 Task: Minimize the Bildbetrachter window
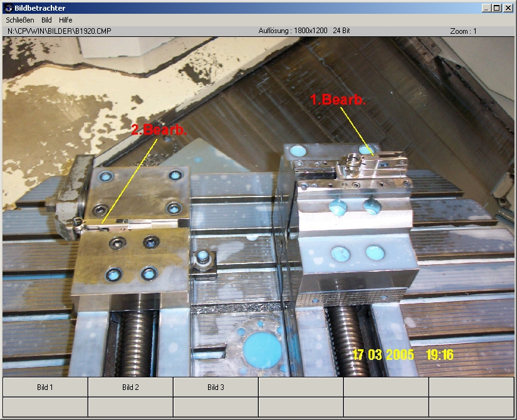pos(486,8)
